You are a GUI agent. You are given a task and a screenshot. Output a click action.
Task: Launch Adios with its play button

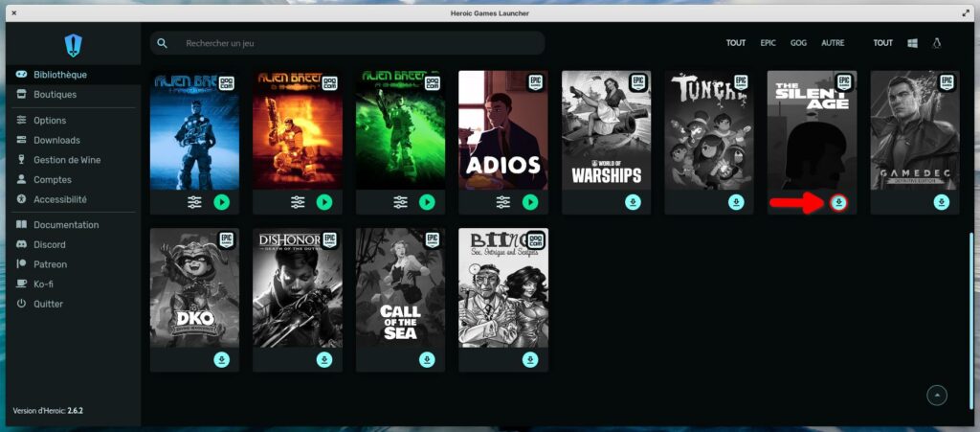click(x=530, y=202)
